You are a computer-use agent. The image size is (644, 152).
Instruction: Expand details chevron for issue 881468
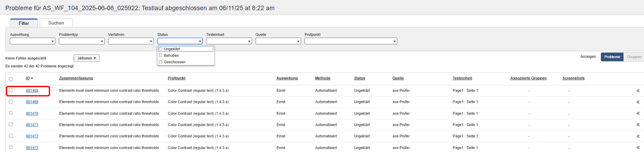[x=638, y=91]
